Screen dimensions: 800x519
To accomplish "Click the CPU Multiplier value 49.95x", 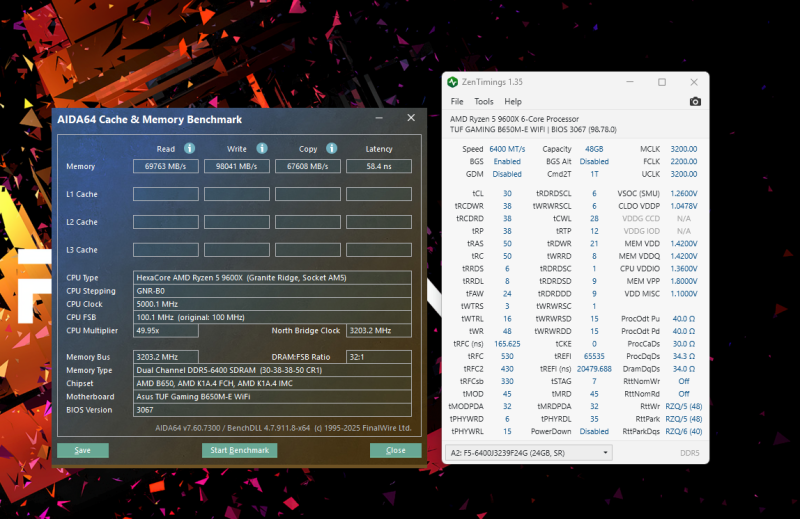I will (166, 331).
